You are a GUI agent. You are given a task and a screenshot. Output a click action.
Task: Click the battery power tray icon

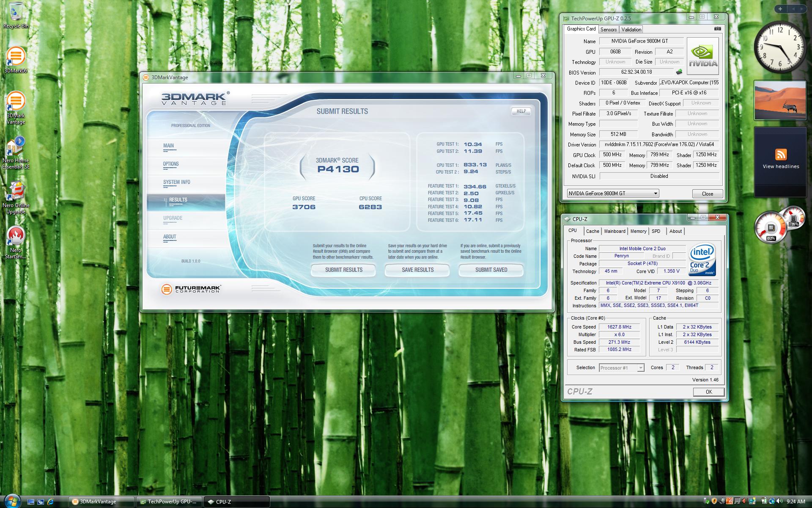[x=764, y=502]
